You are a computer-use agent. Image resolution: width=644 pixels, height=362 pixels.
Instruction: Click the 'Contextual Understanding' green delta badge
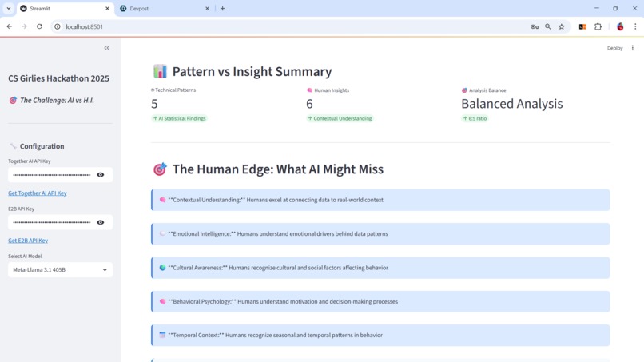click(x=340, y=118)
